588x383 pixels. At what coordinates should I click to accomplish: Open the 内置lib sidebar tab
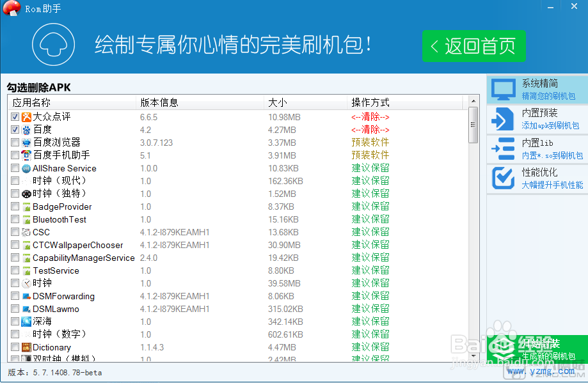coord(537,149)
